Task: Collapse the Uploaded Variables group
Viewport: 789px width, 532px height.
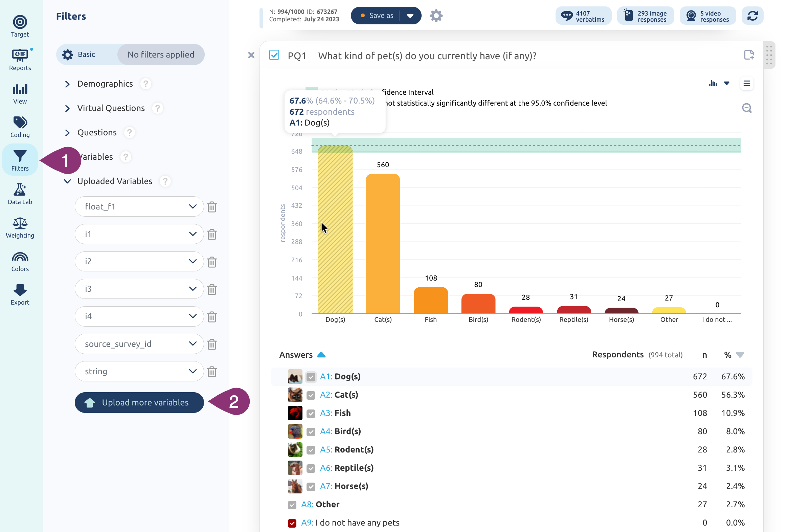Action: pos(67,181)
